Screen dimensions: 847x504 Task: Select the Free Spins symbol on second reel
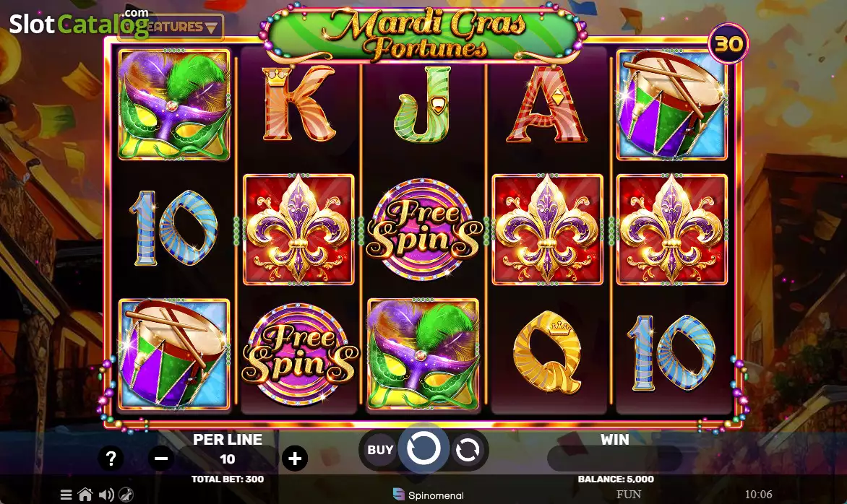click(298, 353)
